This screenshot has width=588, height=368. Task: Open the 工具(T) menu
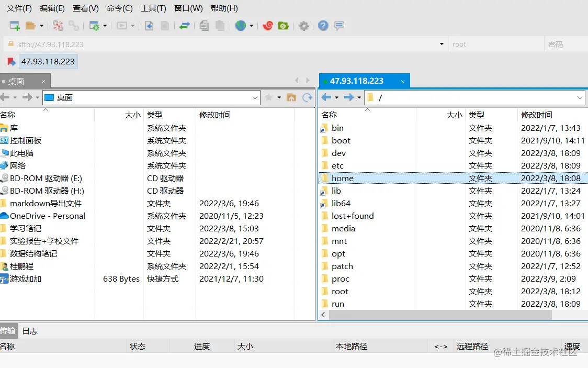[x=153, y=8]
